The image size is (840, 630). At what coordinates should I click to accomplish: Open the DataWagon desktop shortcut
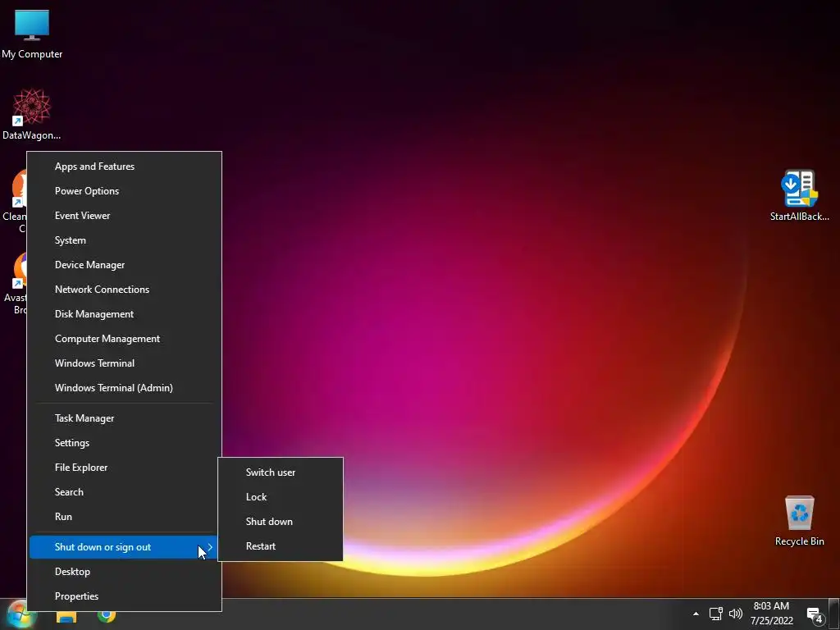click(x=32, y=114)
